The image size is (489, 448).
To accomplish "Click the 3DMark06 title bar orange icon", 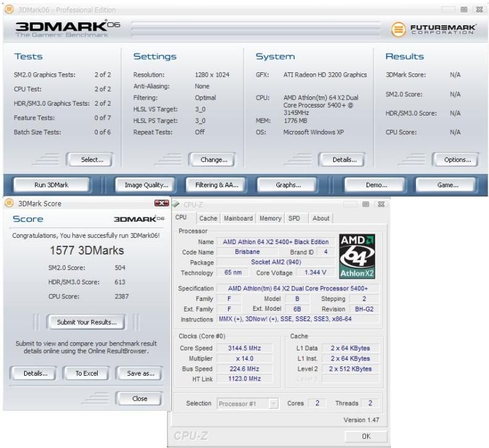I will 9,10.
